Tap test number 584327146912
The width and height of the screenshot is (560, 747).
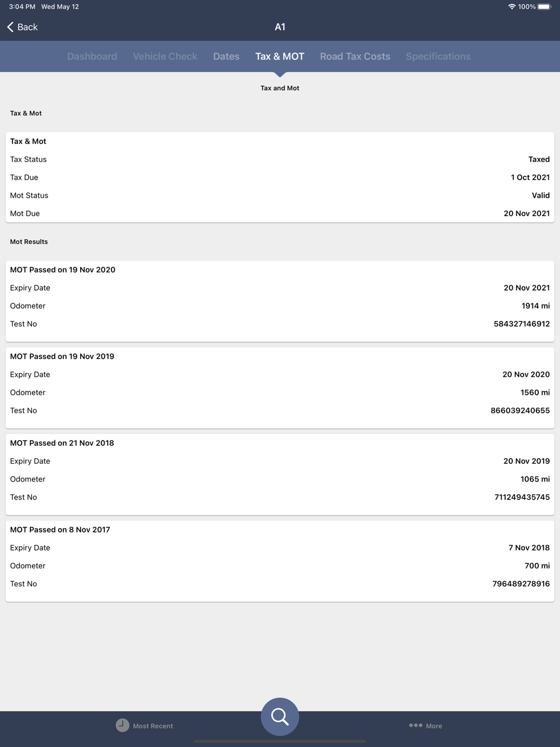pyautogui.click(x=522, y=324)
